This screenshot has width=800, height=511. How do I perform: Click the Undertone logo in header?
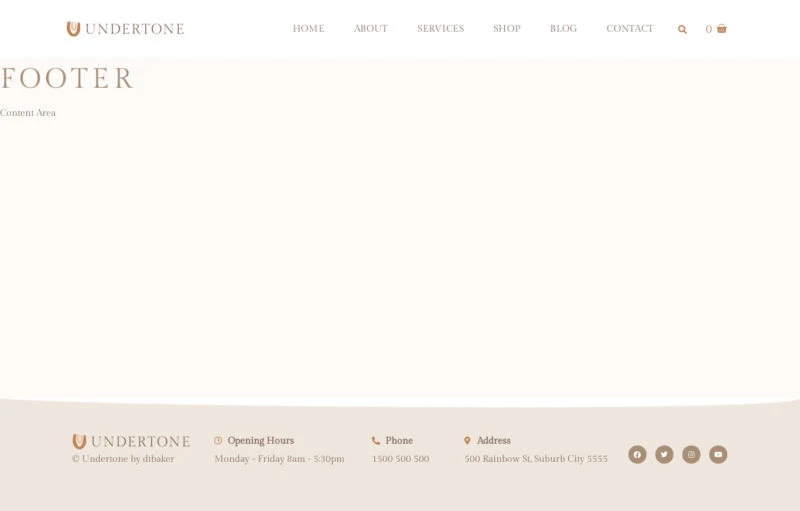click(x=126, y=29)
